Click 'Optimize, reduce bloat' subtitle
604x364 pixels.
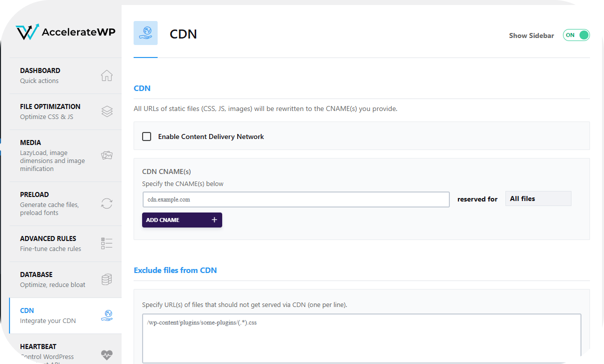53,284
